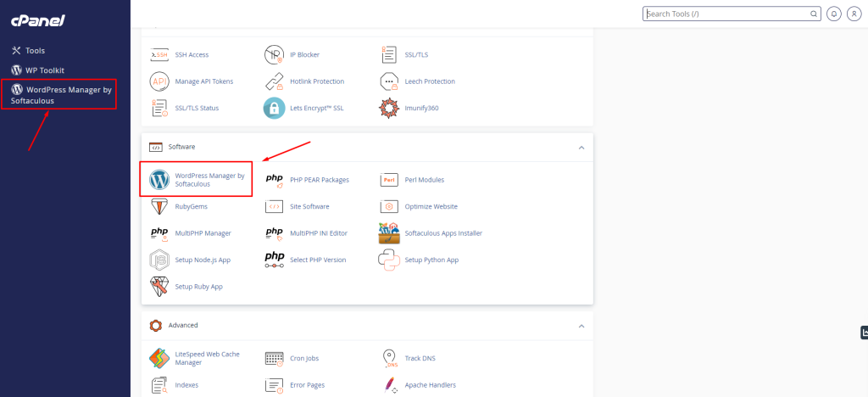Viewport: 868px width, 397px height.
Task: Click the Perl Modules icon
Action: (x=389, y=180)
